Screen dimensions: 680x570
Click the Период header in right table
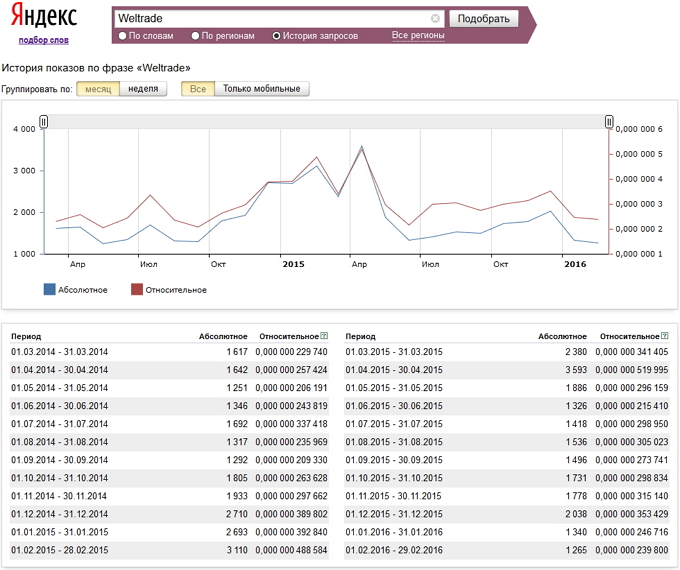[360, 336]
